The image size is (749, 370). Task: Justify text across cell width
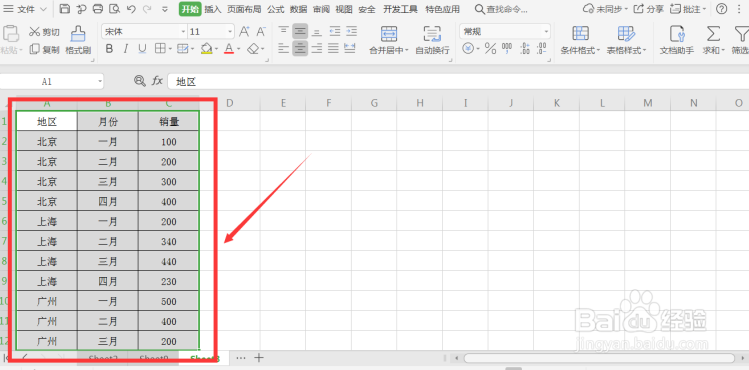click(x=333, y=48)
